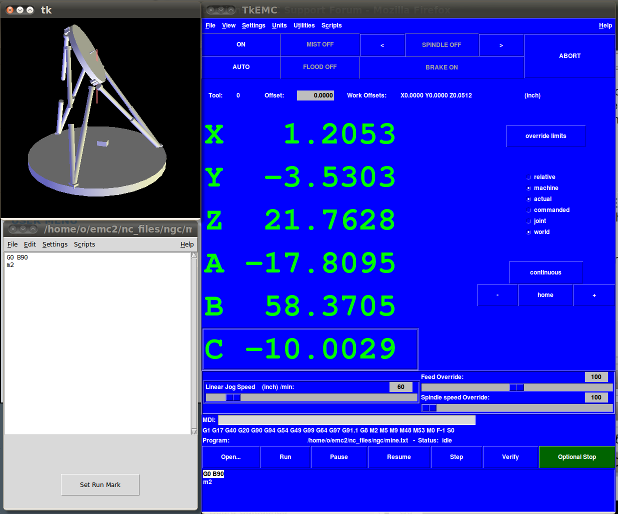The width and height of the screenshot is (618, 514).
Task: Click the override limits button
Action: tap(545, 136)
